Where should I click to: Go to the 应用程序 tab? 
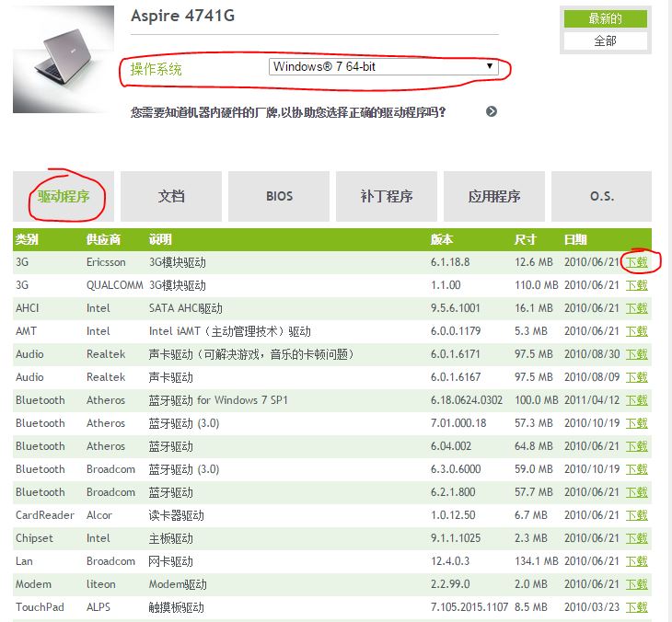click(x=494, y=196)
